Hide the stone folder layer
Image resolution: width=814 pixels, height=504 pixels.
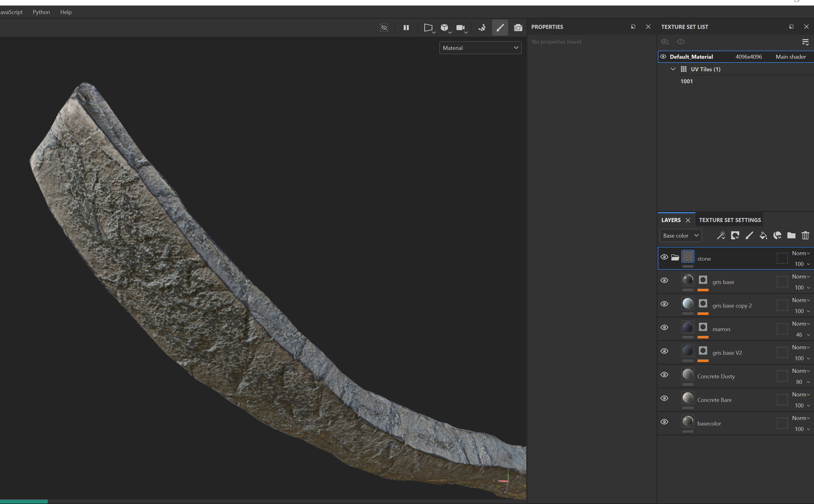click(x=664, y=257)
